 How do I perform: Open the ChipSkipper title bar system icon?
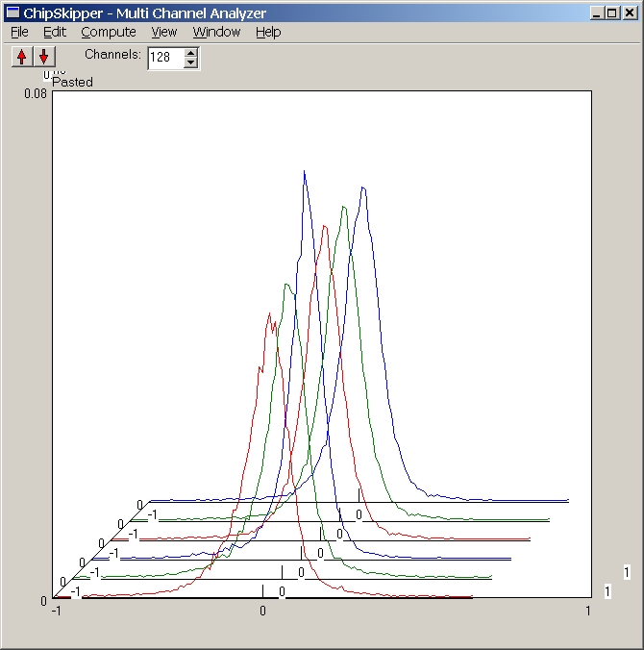coord(12,13)
